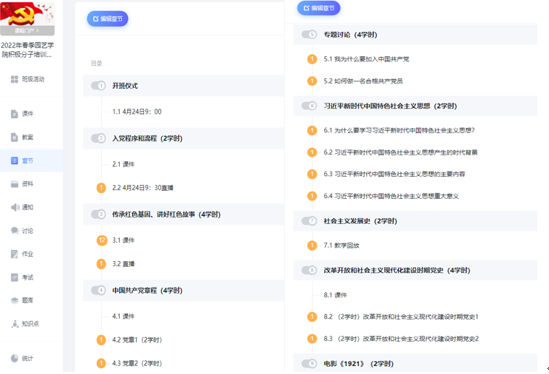Image resolution: width=549 pixels, height=374 pixels.
Task: Toggle the chapter 5 switch for 专题讨论
Action: pyautogui.click(x=309, y=34)
